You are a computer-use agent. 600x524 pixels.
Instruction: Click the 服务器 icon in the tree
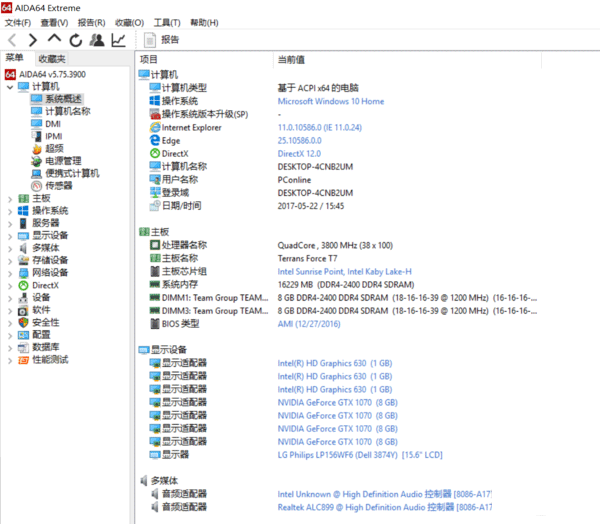(23, 223)
